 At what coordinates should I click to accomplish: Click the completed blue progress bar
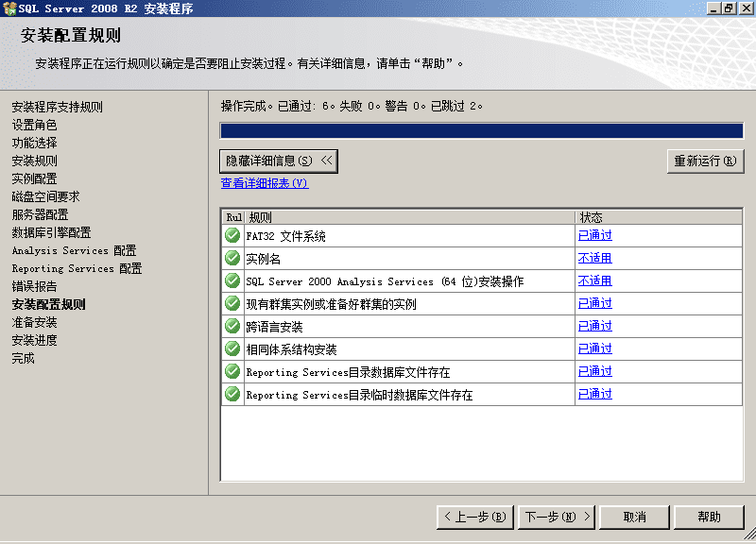(x=482, y=130)
